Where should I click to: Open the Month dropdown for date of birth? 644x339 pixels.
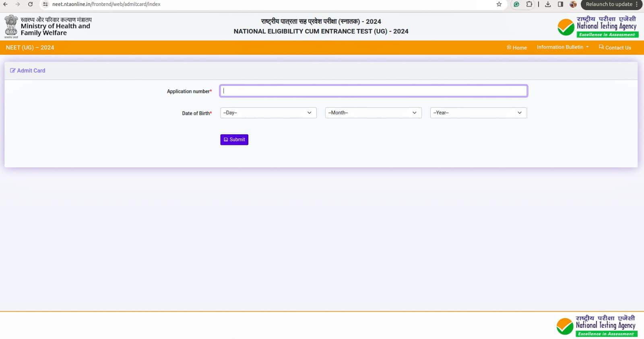coord(373,113)
